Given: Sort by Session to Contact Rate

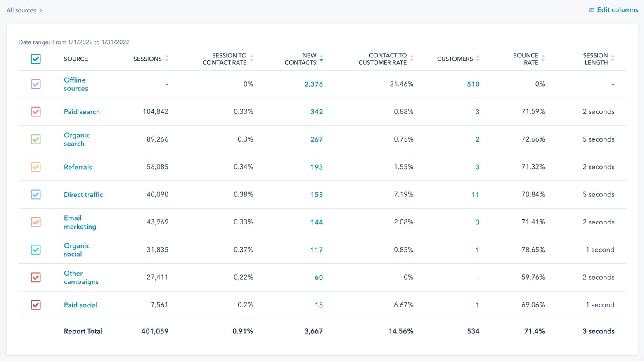Looking at the screenshot, I should pos(251,59).
